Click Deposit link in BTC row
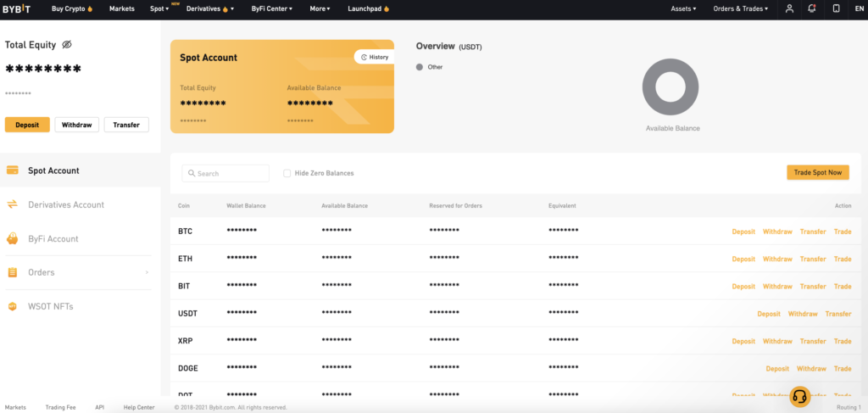The image size is (868, 413). 743,232
